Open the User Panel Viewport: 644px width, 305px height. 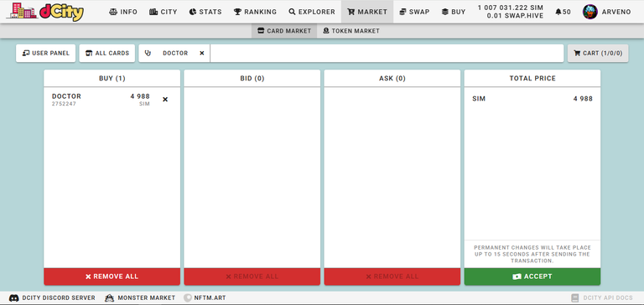pos(45,54)
